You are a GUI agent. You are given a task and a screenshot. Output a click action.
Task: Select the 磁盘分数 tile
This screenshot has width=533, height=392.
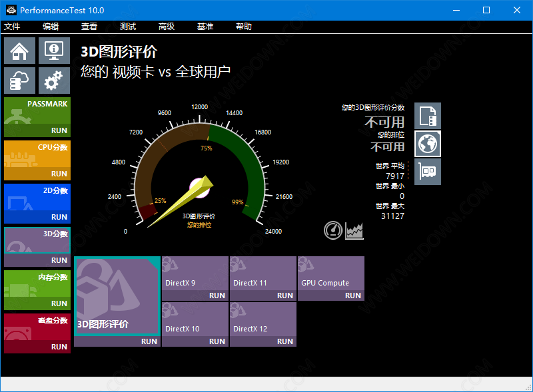37,327
